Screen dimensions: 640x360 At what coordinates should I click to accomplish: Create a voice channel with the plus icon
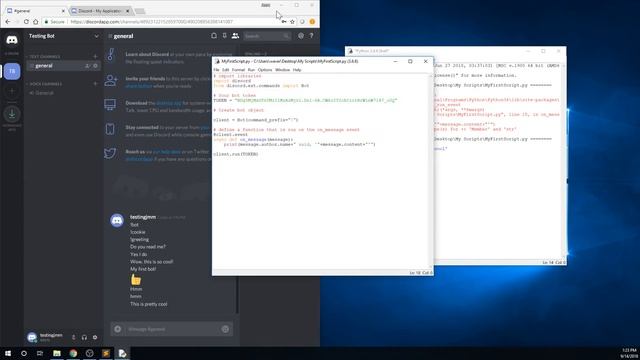click(95, 84)
